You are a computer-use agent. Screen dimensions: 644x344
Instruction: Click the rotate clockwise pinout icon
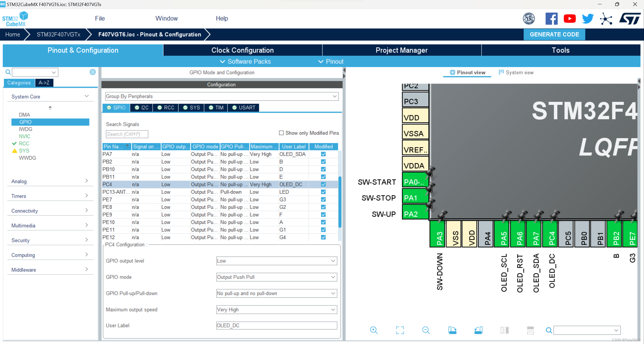coord(452,330)
